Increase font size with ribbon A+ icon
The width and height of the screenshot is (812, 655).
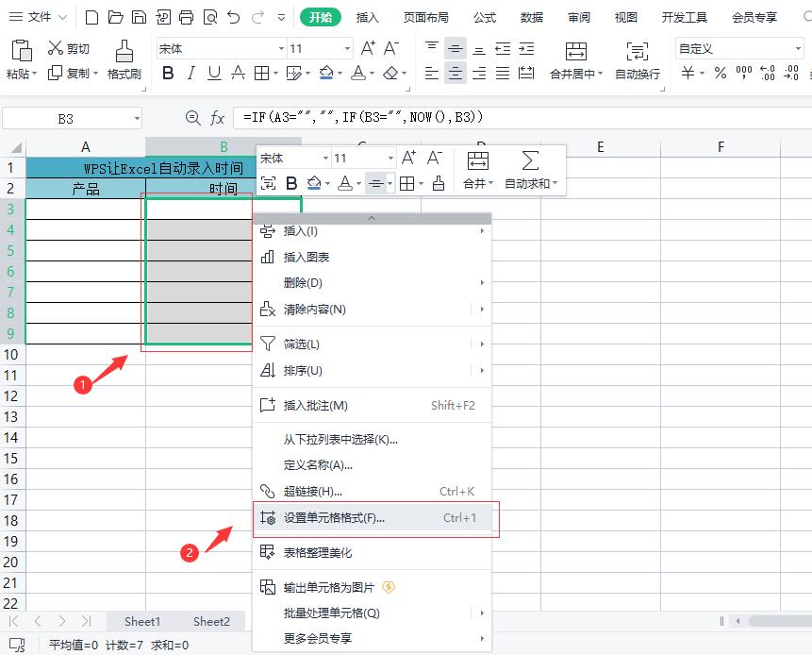pyautogui.click(x=368, y=49)
